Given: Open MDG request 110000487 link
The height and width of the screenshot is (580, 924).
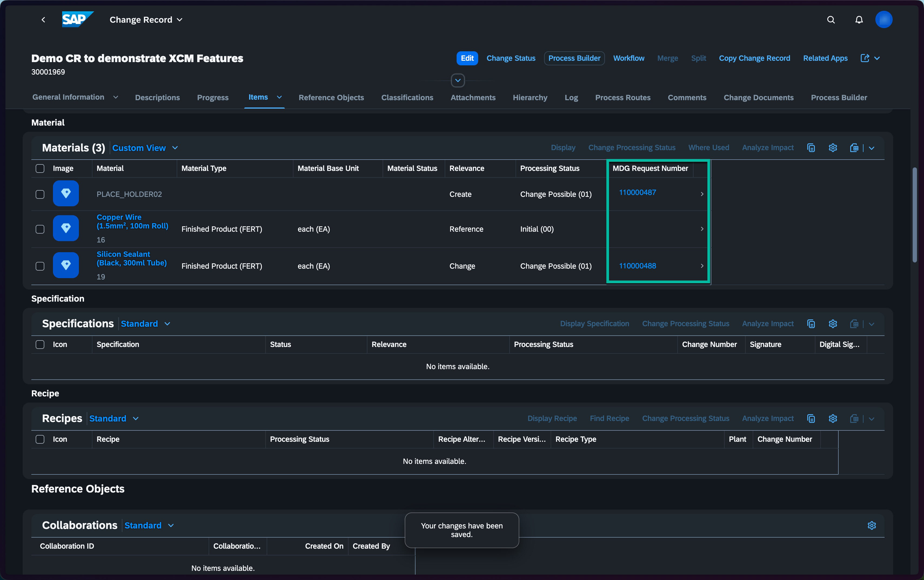Looking at the screenshot, I should (x=637, y=193).
